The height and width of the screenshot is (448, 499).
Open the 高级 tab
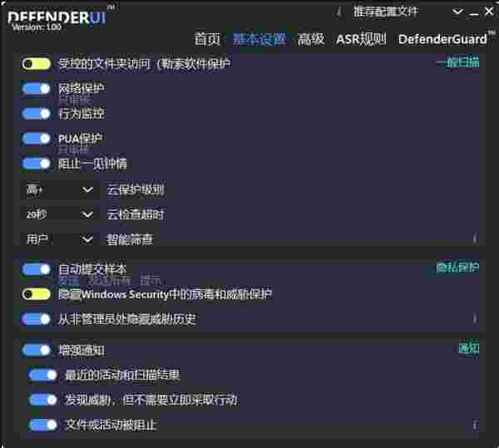310,39
